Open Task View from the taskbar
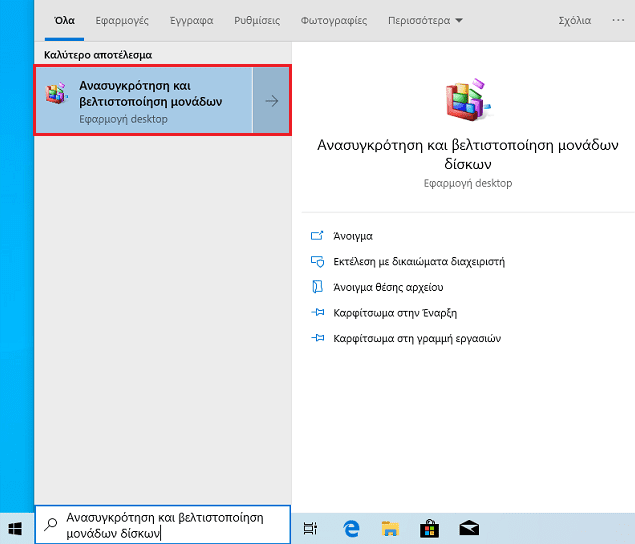Image resolution: width=635 pixels, height=544 pixels. (311, 528)
